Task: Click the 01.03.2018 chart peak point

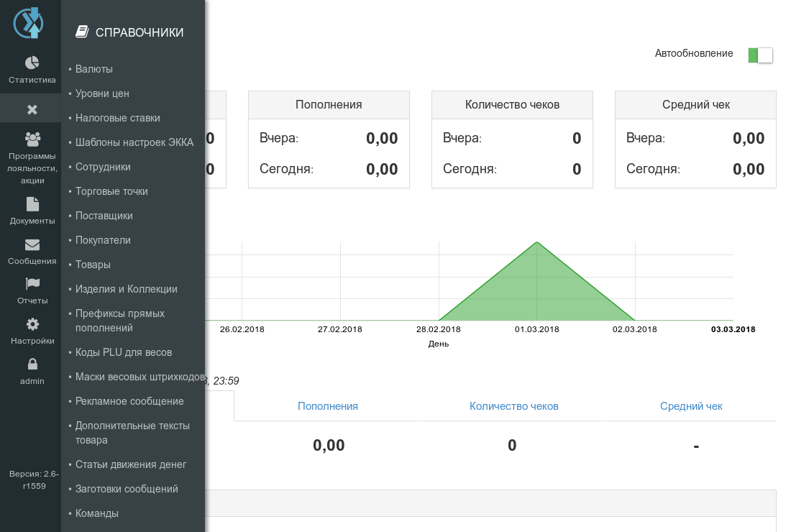Action: pos(536,242)
